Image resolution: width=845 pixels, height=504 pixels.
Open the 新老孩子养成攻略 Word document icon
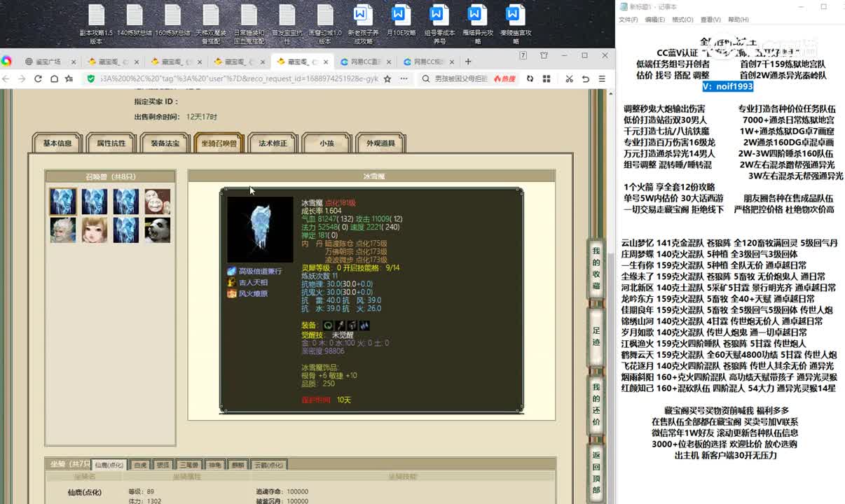point(362,24)
